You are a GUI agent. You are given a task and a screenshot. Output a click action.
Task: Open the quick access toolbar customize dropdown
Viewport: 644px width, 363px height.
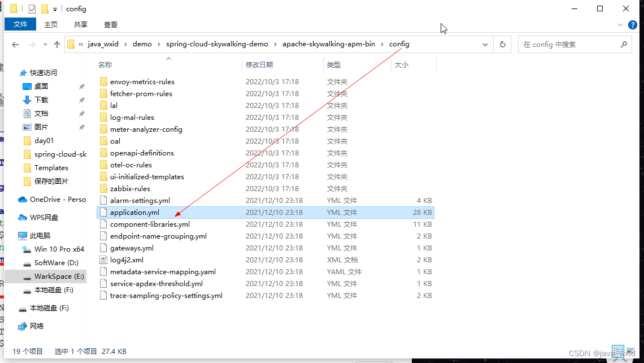tap(55, 9)
